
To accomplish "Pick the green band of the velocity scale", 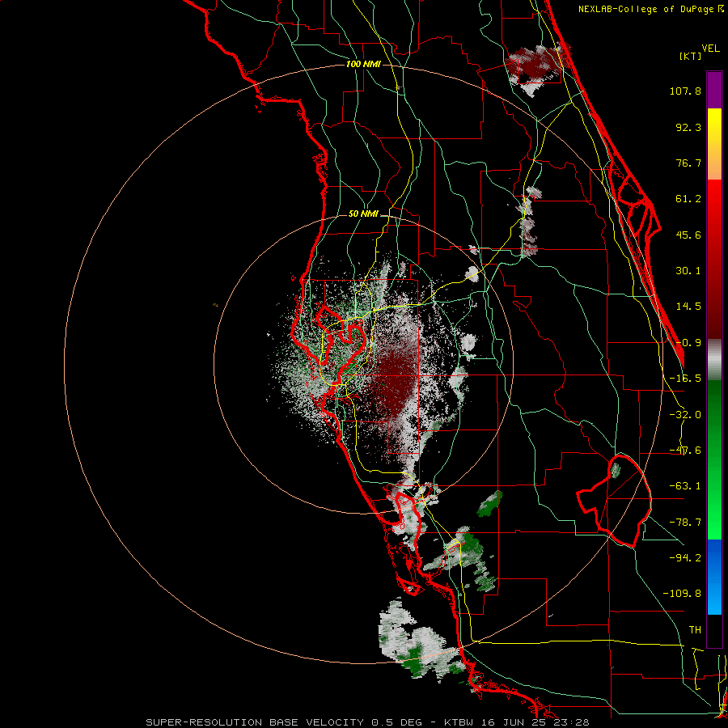I will [x=714, y=459].
